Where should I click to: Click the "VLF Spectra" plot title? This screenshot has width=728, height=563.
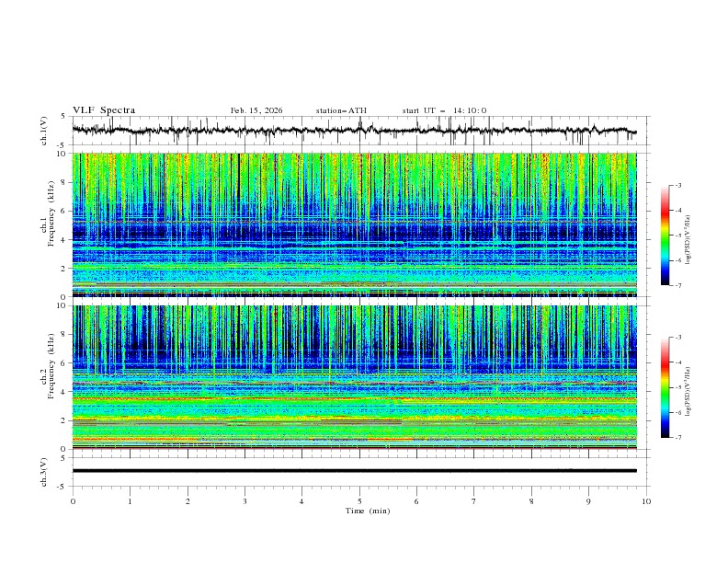tap(104, 110)
